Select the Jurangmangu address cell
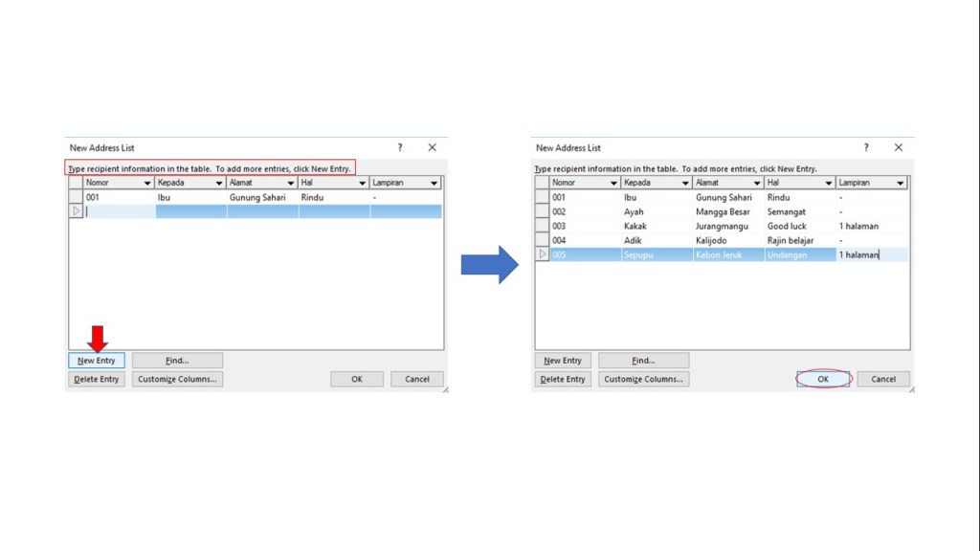Screen dimensions: 980x551 coord(724,227)
